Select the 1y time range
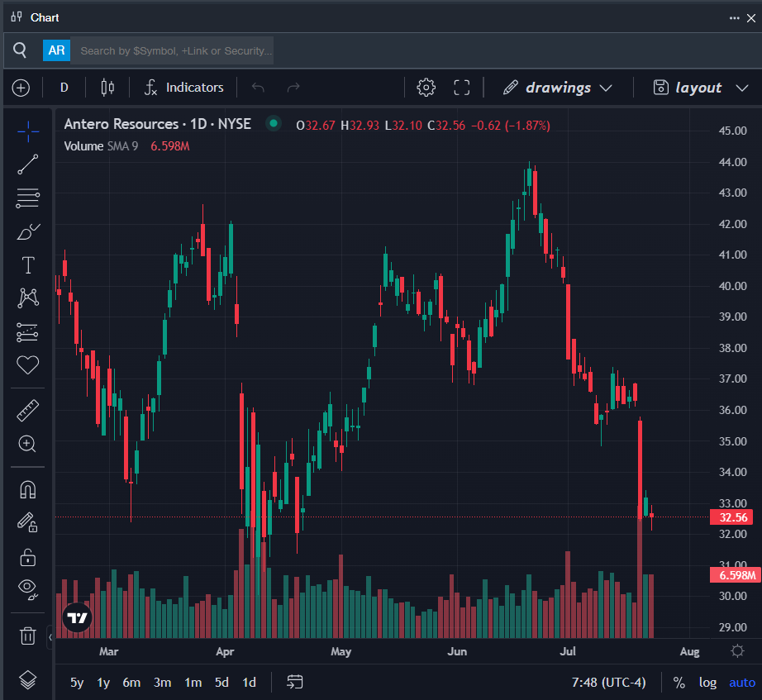The width and height of the screenshot is (762, 700). coord(103,683)
